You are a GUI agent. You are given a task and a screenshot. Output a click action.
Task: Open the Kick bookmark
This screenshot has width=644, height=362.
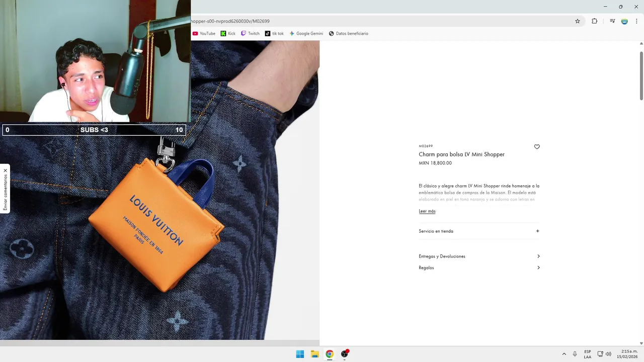228,34
